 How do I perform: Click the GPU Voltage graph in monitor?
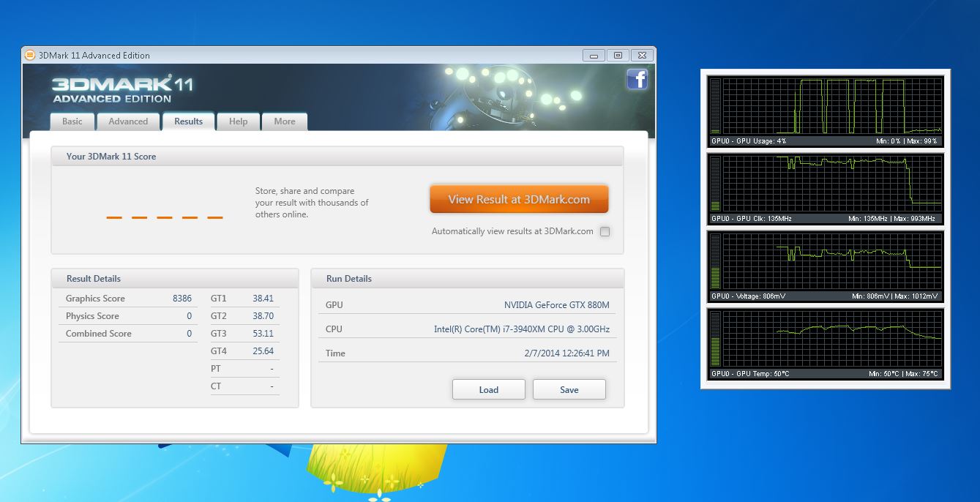tap(832, 261)
